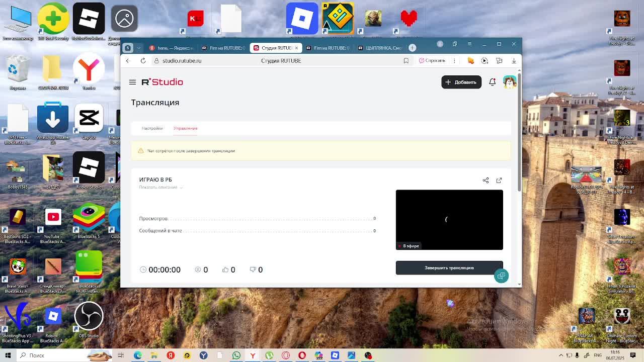Viewport: 644px width, 362px height.
Task: Click the ENG language indicator
Action: [598, 355]
